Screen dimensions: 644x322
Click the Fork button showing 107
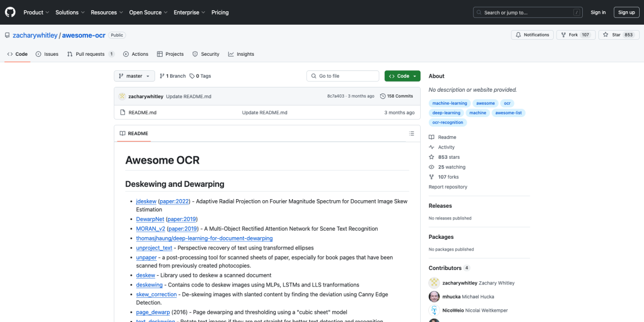(575, 34)
